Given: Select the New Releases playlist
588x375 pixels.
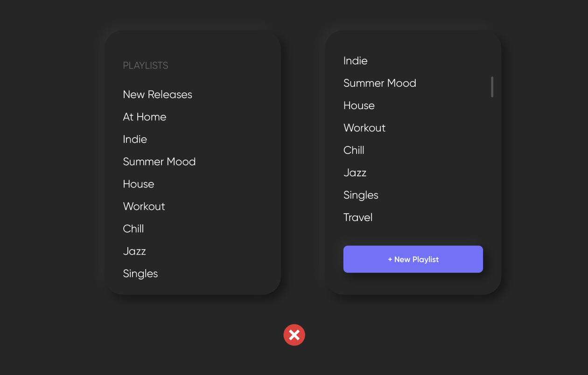Looking at the screenshot, I should [x=157, y=94].
